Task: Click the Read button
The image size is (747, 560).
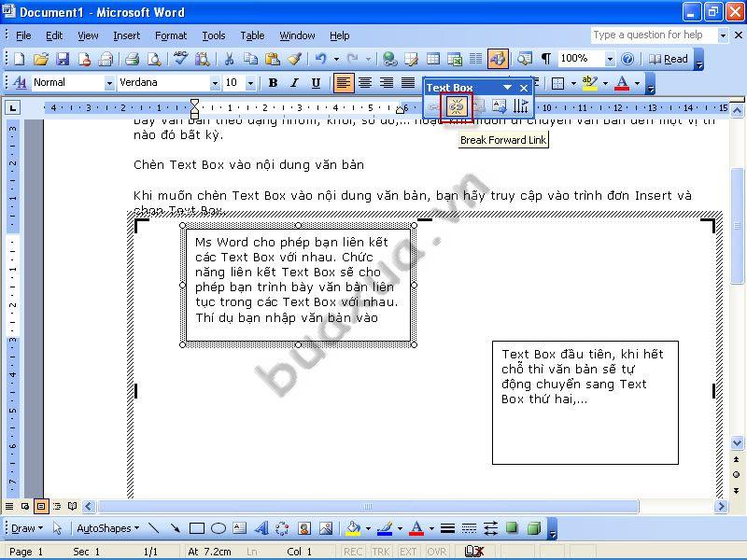Action: pyautogui.click(x=669, y=59)
